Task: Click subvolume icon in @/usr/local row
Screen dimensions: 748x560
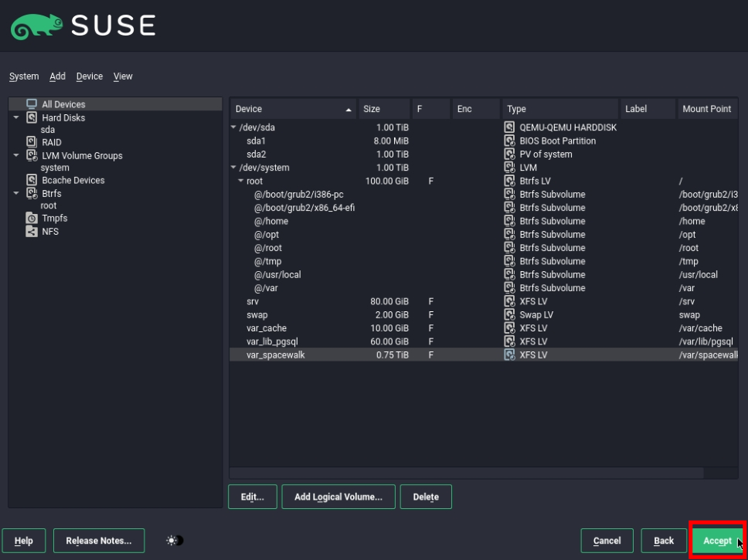Action: tap(510, 274)
